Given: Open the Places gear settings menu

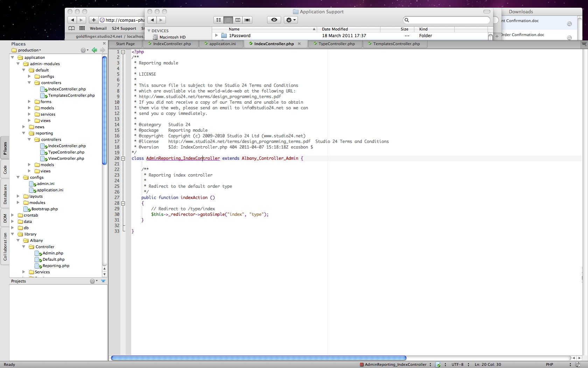Looking at the screenshot, I should tap(84, 50).
